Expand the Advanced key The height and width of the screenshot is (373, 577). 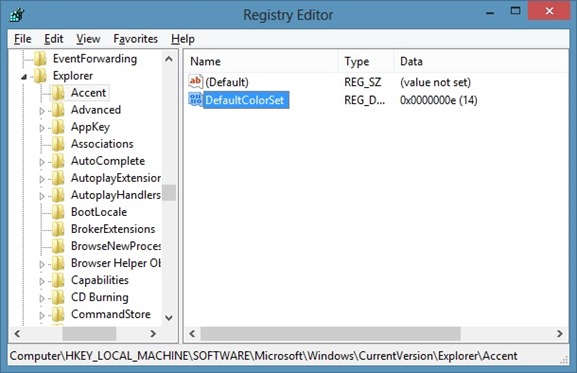[x=42, y=111]
